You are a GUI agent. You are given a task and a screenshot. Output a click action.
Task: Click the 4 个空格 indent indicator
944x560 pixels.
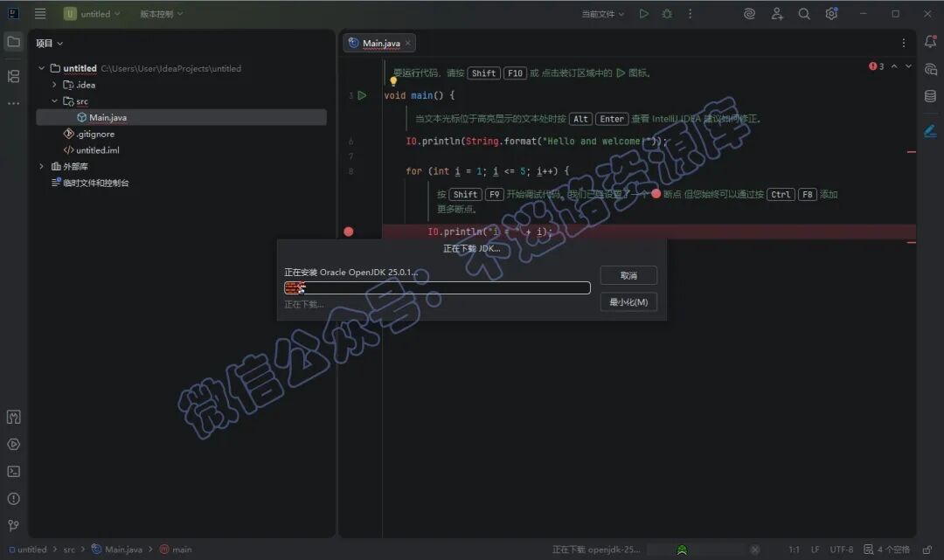coord(887,550)
